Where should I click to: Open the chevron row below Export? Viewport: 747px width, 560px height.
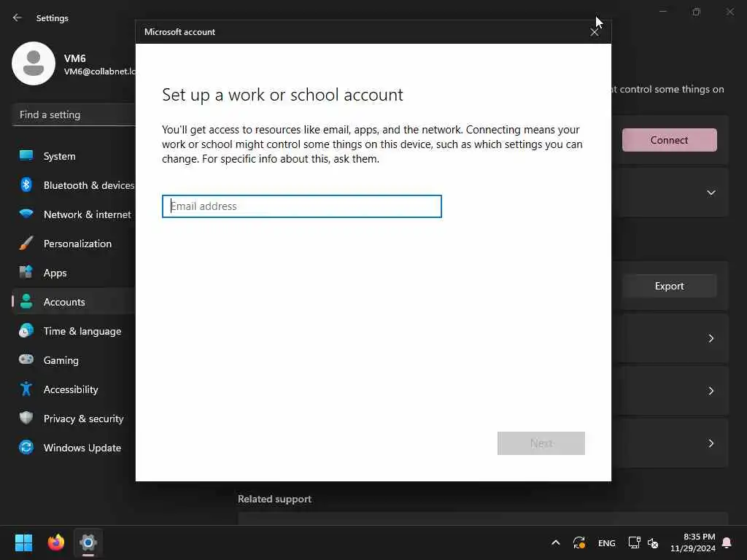pos(711,338)
